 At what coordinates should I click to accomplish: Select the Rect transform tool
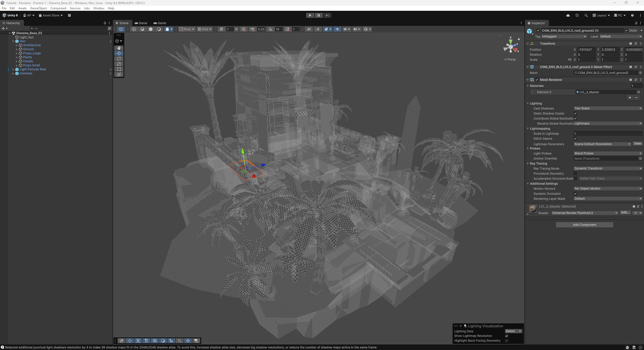coord(119,69)
